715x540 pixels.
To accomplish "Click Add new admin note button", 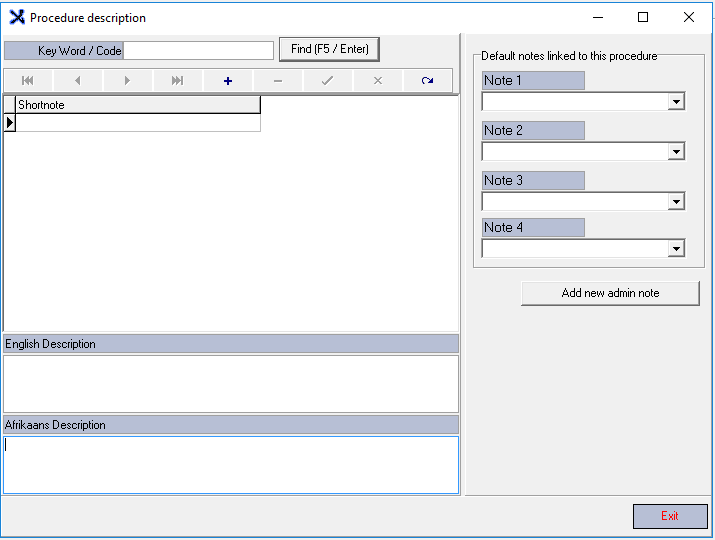I will (x=610, y=293).
